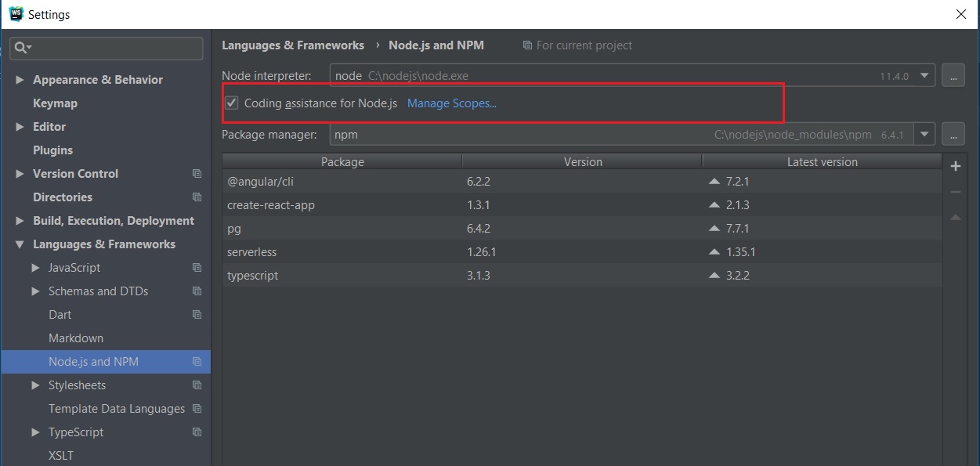Screen dimensions: 980x466
Task: Click the plus icon to add a package
Action: [955, 166]
